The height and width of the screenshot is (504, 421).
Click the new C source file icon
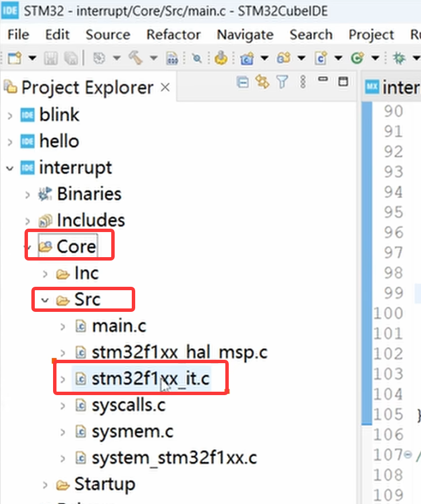(321, 58)
